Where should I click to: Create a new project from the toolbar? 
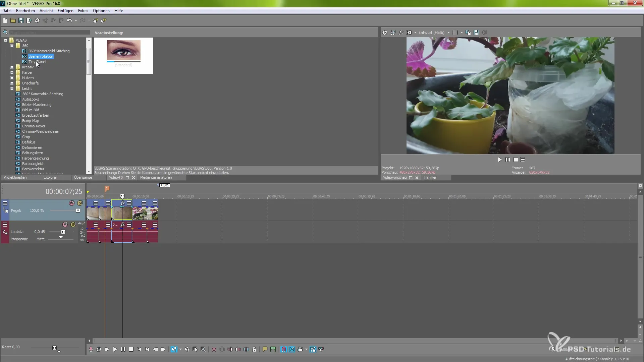5,20
